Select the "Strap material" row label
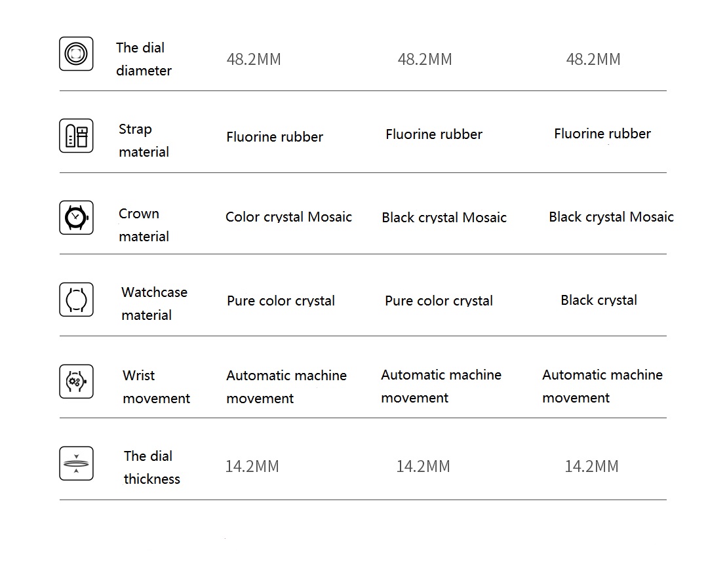The width and height of the screenshot is (708, 588). tap(144, 140)
